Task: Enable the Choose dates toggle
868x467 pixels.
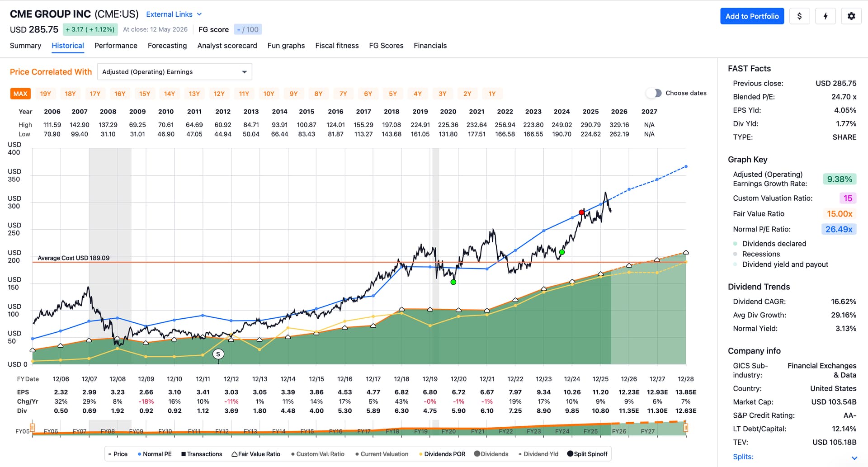Action: [654, 93]
